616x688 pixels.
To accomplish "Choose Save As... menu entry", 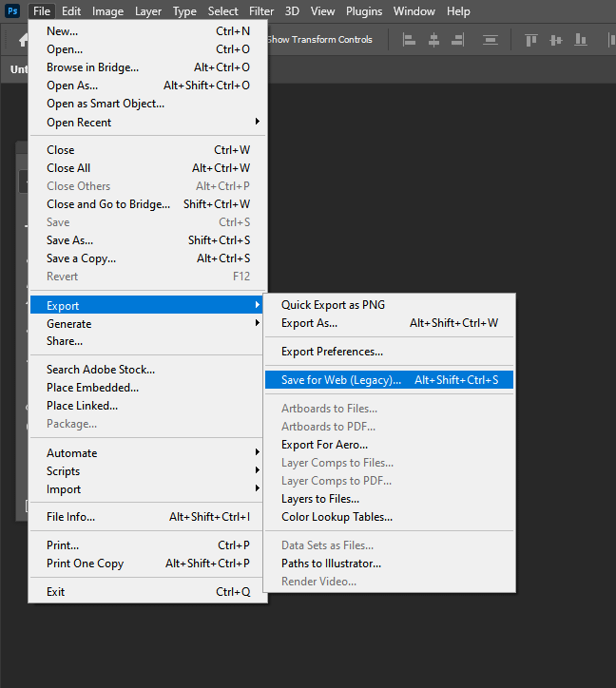I will 148,240.
